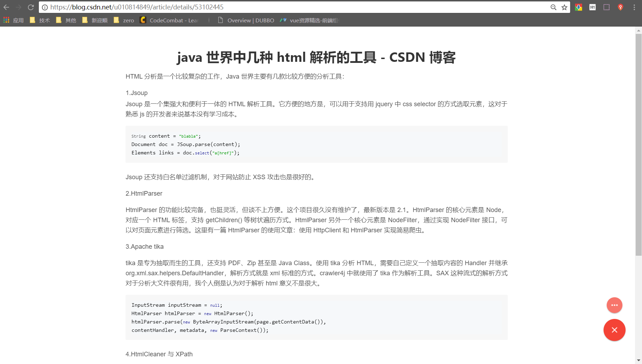Click the scrollbar up arrow
Screen dimensions: 642x364
pos(639,31)
